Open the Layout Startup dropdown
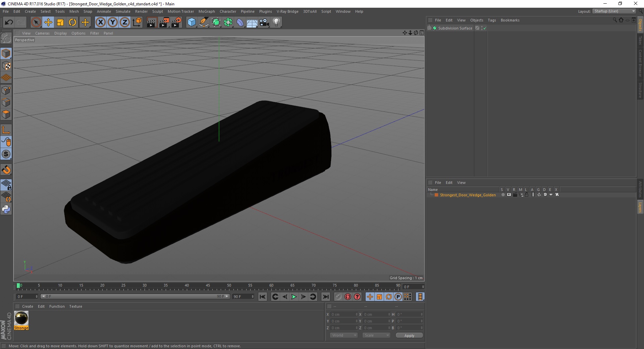 pos(614,11)
